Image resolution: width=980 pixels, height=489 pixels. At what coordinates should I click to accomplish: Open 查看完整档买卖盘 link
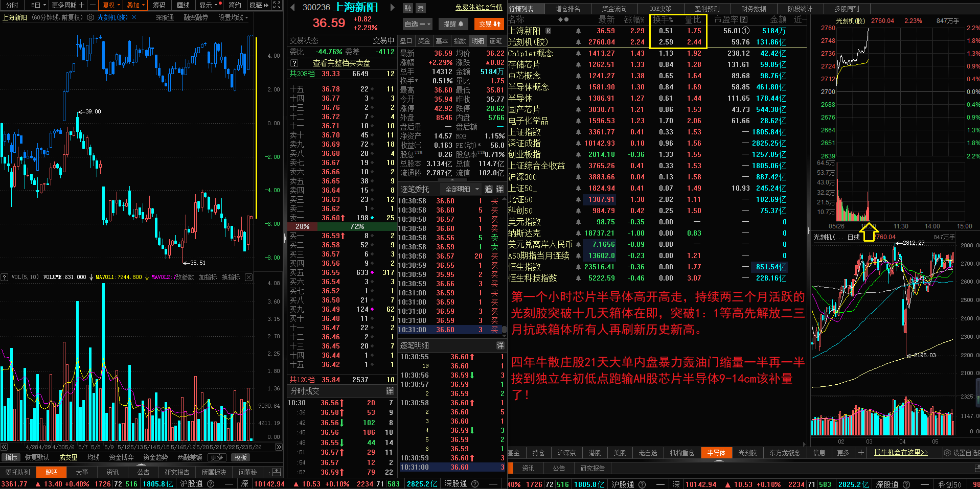pos(341,63)
